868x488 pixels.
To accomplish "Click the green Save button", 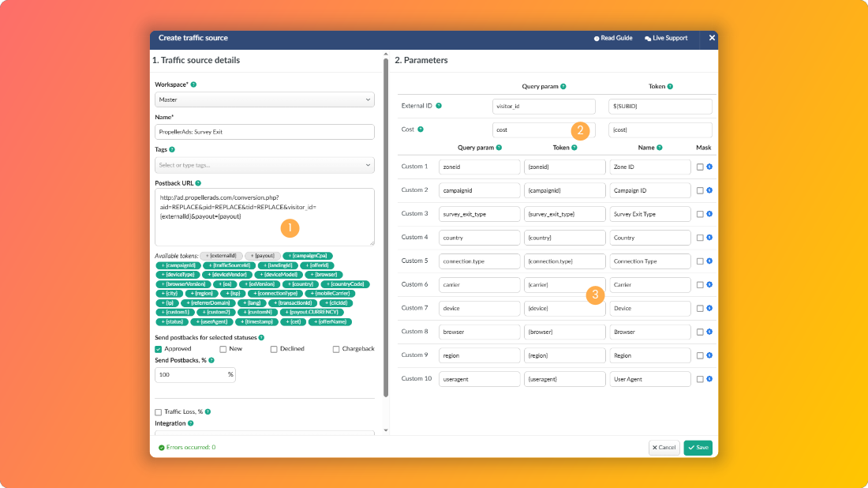I will (698, 448).
